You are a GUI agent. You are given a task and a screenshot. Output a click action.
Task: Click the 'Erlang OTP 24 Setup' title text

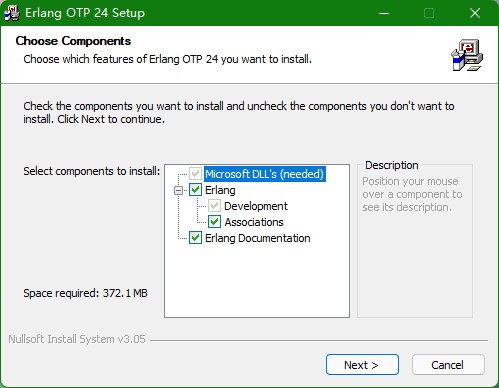click(85, 13)
